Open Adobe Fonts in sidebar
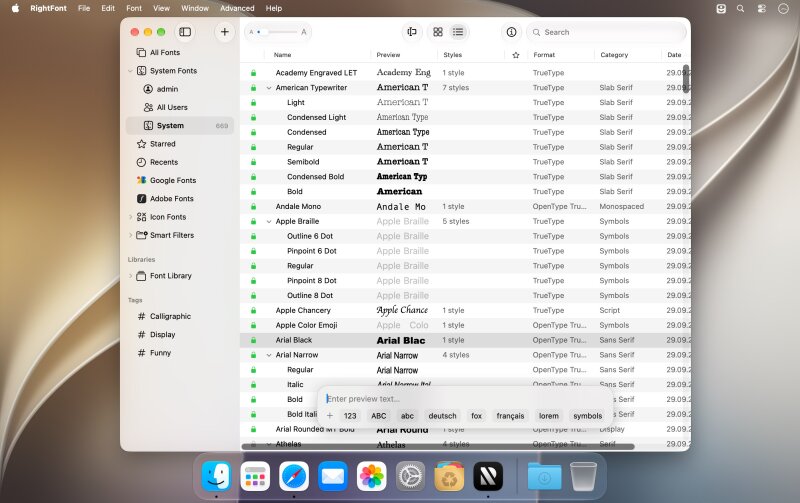Screen dimensions: 800x503 coord(171,198)
